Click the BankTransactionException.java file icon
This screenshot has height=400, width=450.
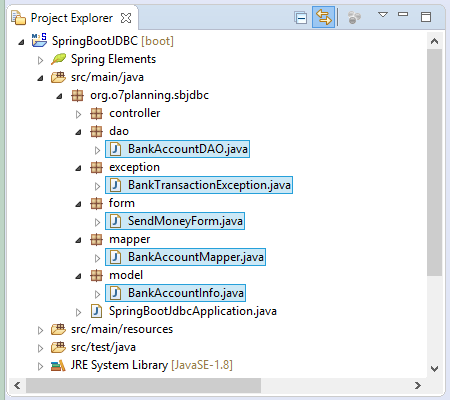[x=115, y=185]
